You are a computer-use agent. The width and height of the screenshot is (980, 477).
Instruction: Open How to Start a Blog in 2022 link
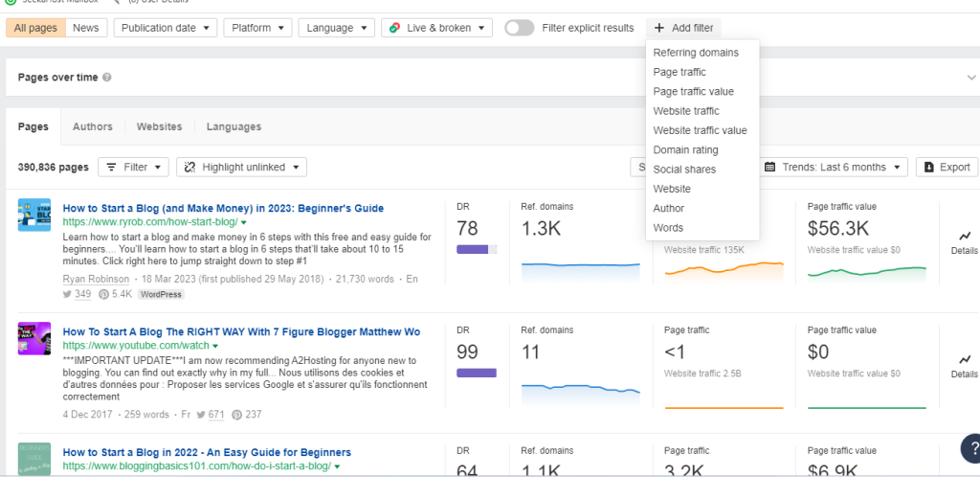[x=207, y=452]
